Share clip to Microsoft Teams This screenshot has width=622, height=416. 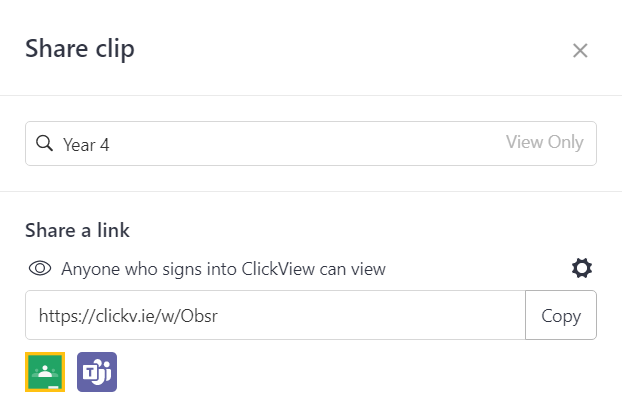(x=97, y=372)
